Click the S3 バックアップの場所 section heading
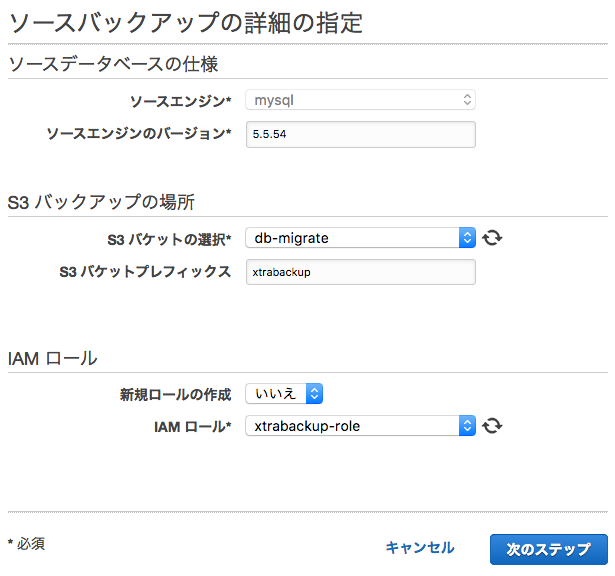The height and width of the screenshot is (576, 615). point(101,202)
